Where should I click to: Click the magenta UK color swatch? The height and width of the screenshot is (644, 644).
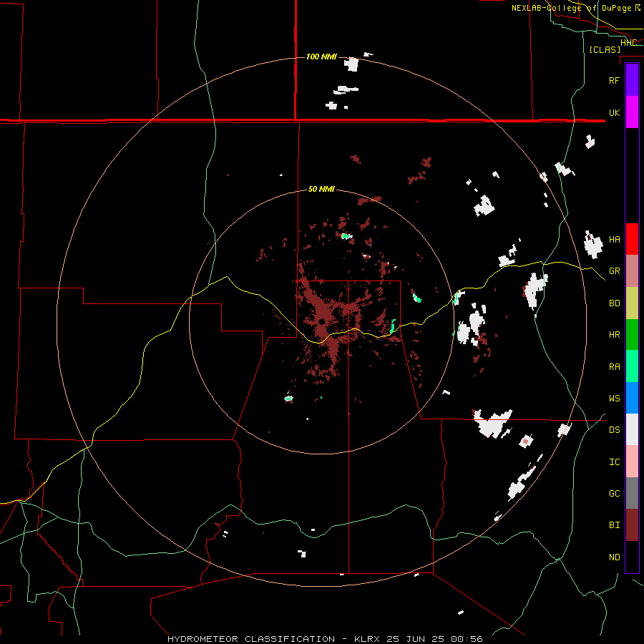[632, 112]
